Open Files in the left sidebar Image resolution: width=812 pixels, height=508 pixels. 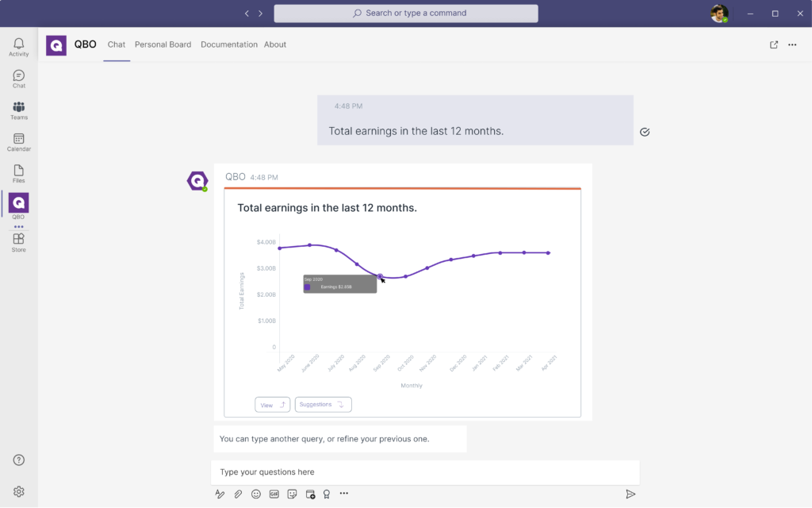[x=18, y=173]
